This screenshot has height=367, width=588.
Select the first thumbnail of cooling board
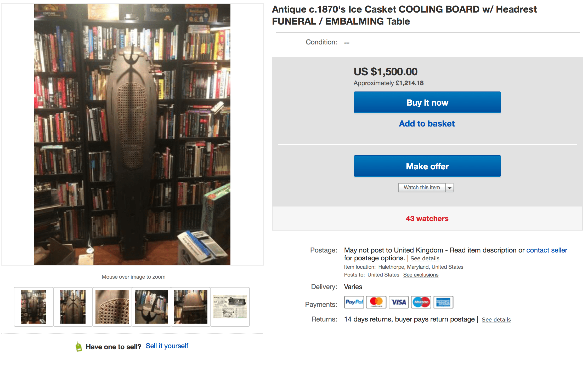coord(34,307)
